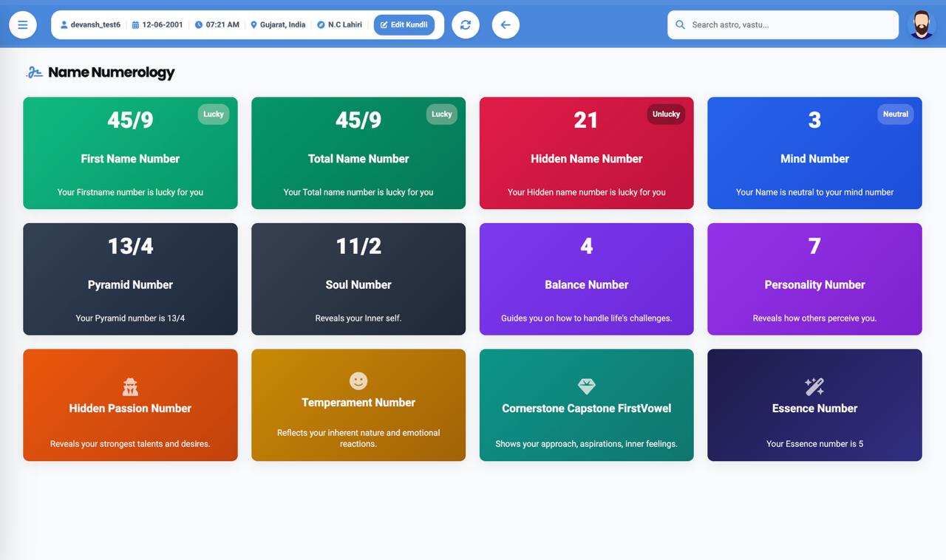
Task: Click the user icon beside devansh_test6
Action: 64,24
